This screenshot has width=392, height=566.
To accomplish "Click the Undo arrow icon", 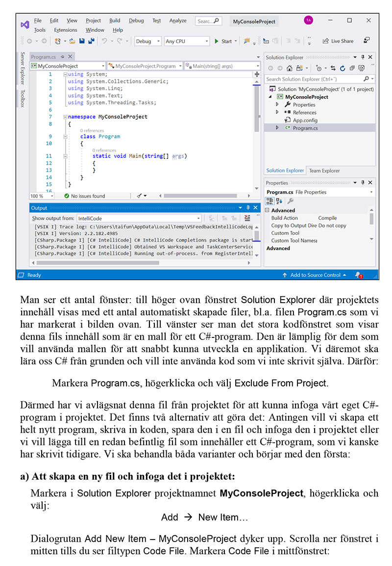I will pyautogui.click(x=104, y=41).
